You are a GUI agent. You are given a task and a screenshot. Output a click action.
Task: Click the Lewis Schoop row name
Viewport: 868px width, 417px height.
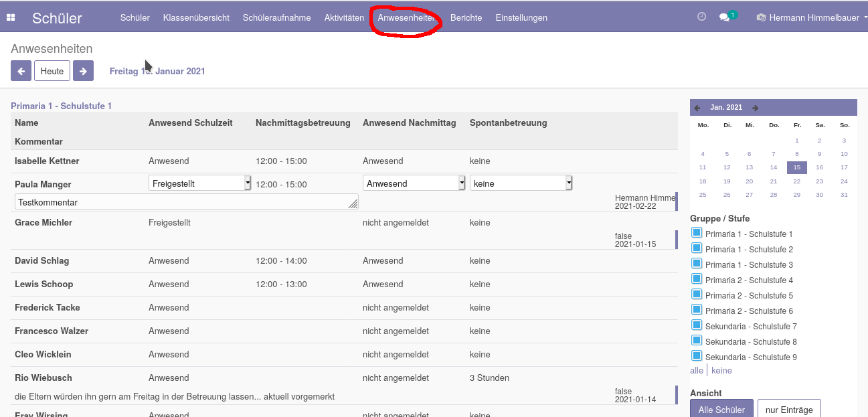(44, 284)
